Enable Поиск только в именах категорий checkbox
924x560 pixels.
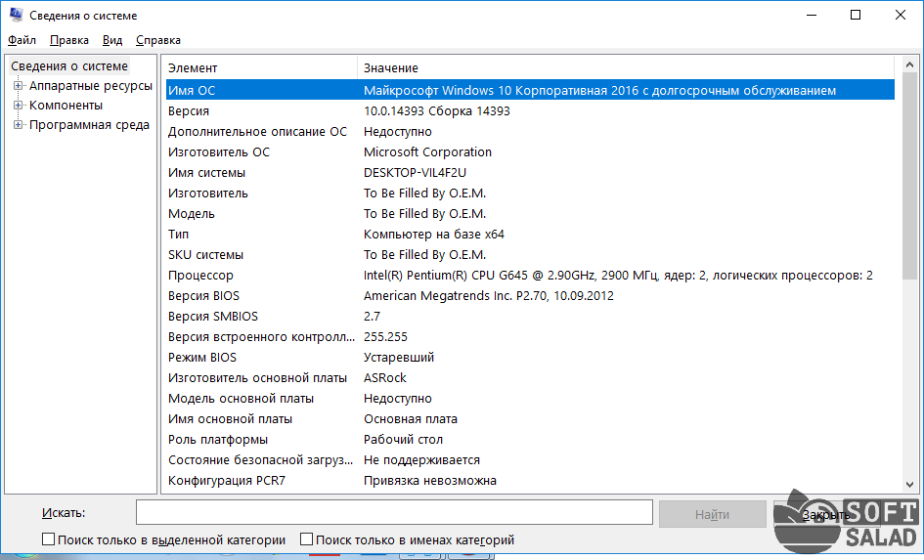[x=307, y=539]
